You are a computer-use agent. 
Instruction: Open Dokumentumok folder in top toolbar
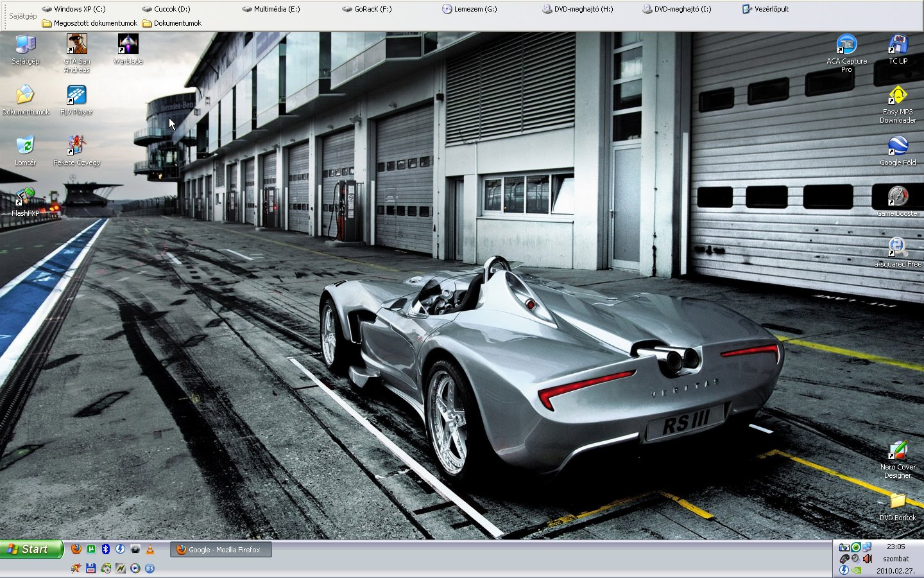click(x=172, y=23)
